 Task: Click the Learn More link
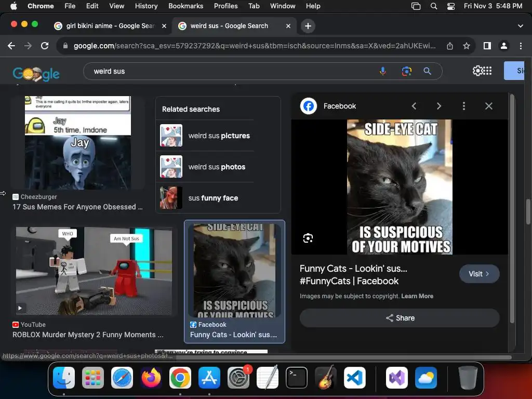pos(417,296)
